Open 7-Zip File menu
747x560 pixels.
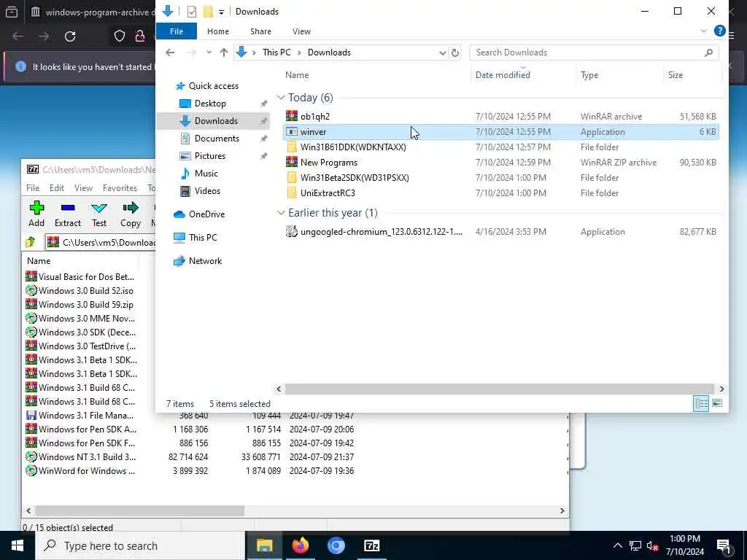pyautogui.click(x=33, y=188)
